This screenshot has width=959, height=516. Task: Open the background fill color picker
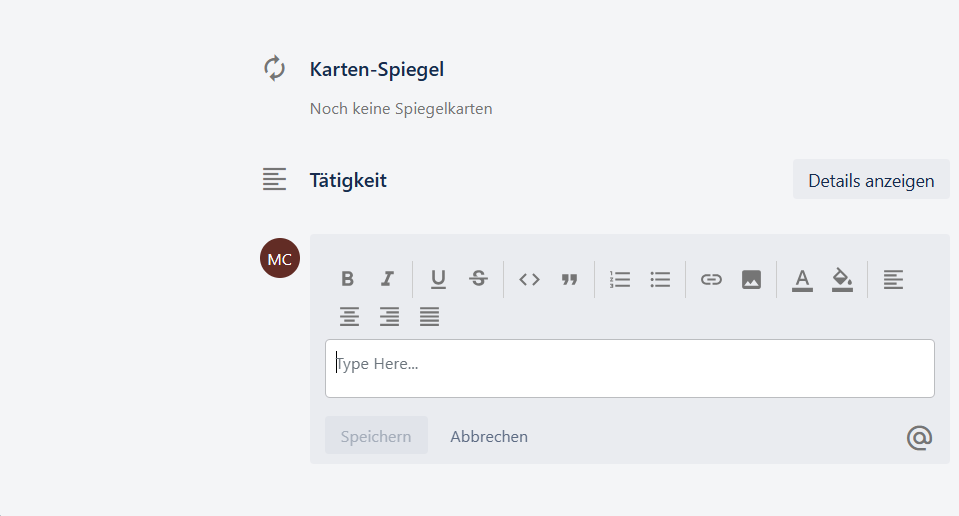(842, 279)
